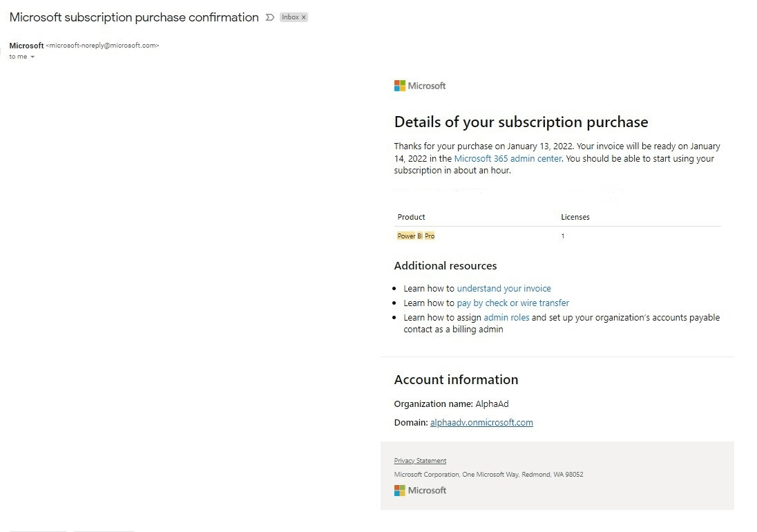This screenshot has width=757, height=532.
Task: Click the "Account information" heading
Action: [456, 379]
